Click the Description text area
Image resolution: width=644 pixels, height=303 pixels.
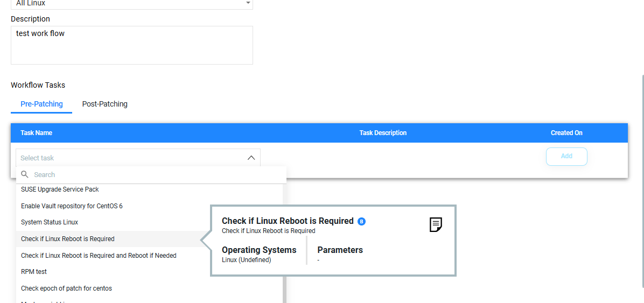click(x=132, y=45)
